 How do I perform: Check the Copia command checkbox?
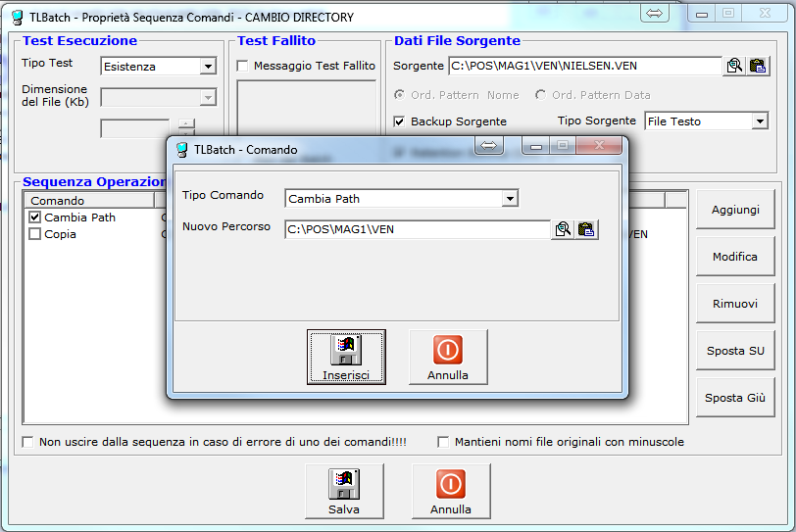pyautogui.click(x=35, y=234)
